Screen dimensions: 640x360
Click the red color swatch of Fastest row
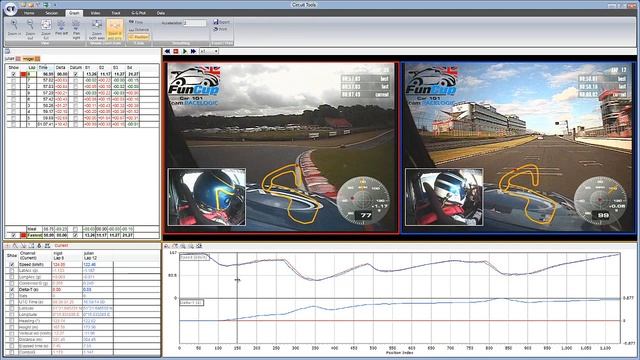click(23, 236)
